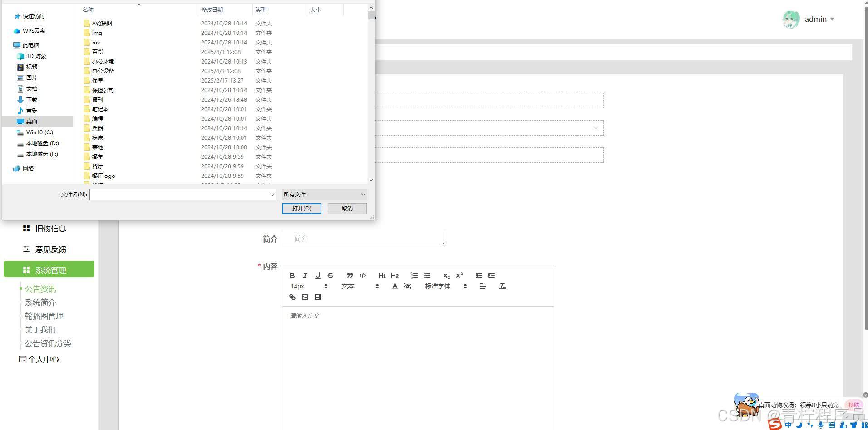Underline text using the editor toolbar
This screenshot has height=430, width=868.
pos(318,275)
